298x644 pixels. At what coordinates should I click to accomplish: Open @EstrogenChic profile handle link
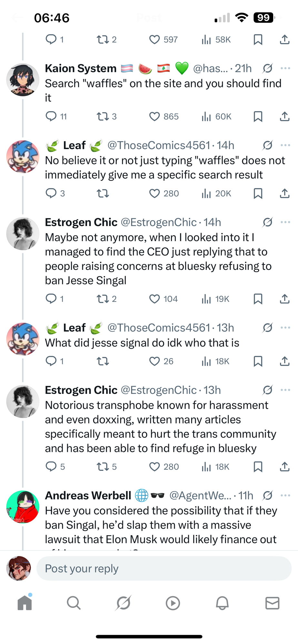[158, 222]
